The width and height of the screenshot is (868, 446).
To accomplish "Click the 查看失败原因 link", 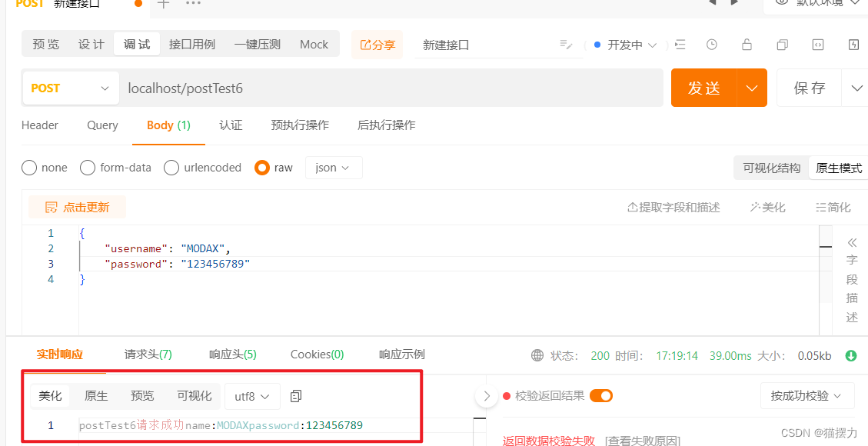I will 643,441.
